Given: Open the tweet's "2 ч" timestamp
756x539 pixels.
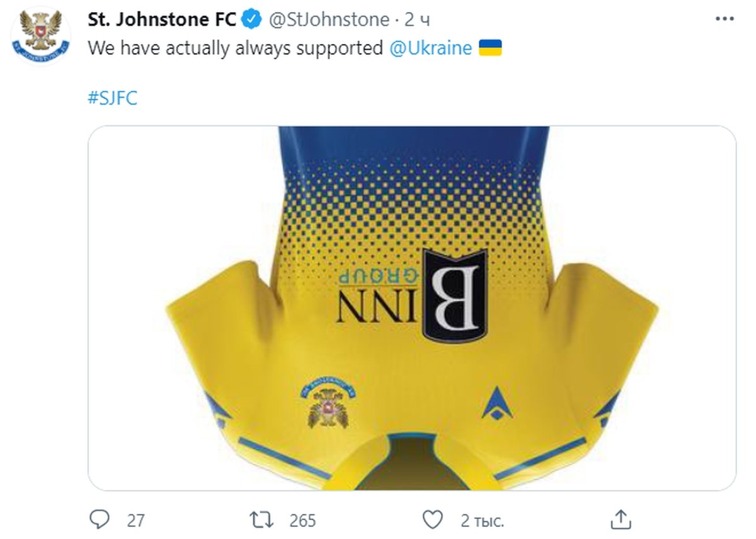Looking at the screenshot, I should click(x=417, y=20).
